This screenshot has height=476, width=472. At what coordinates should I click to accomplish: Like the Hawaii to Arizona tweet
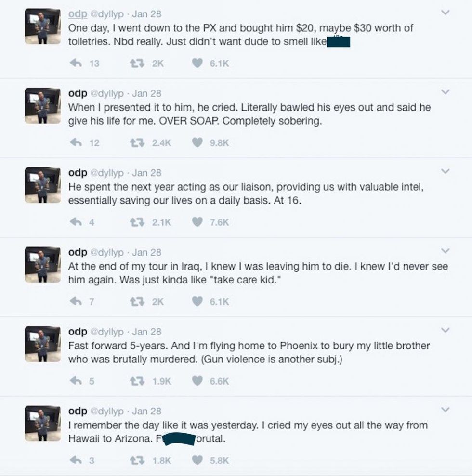click(x=197, y=460)
